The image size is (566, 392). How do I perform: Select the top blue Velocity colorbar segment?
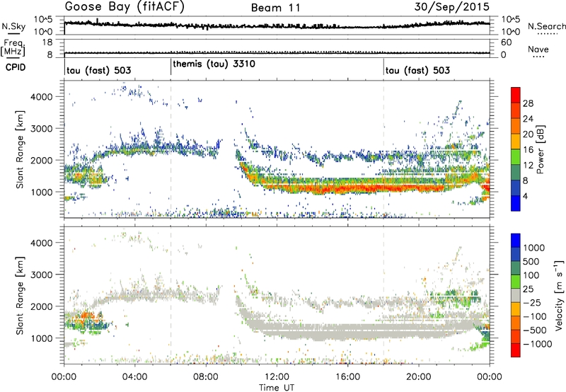point(516,239)
